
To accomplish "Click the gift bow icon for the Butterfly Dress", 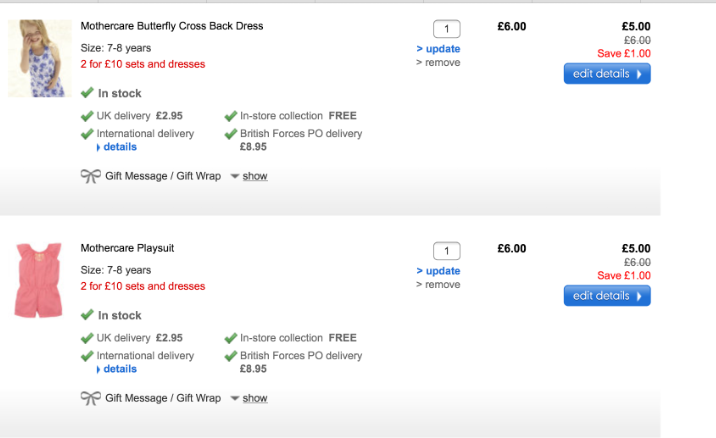I will coord(90,176).
